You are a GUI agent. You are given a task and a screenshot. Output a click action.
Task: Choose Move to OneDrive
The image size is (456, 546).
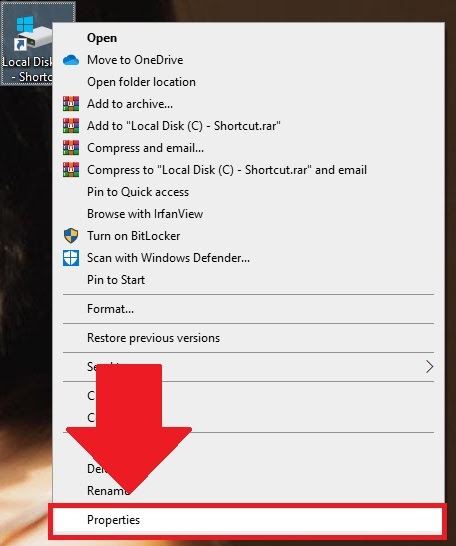click(249, 60)
